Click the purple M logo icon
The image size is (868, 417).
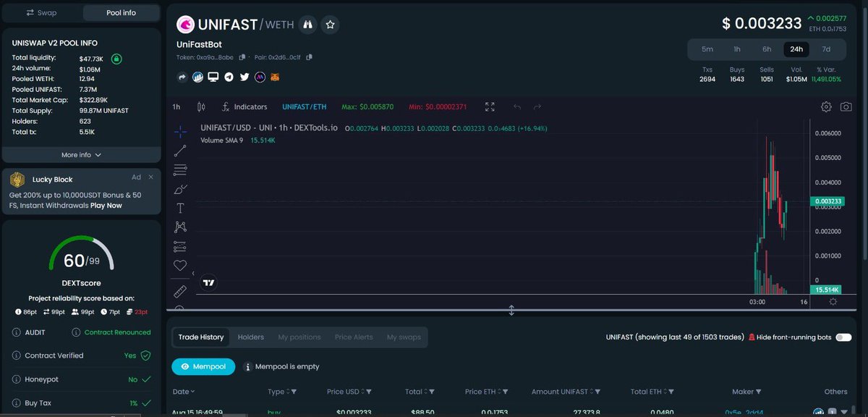[260, 77]
